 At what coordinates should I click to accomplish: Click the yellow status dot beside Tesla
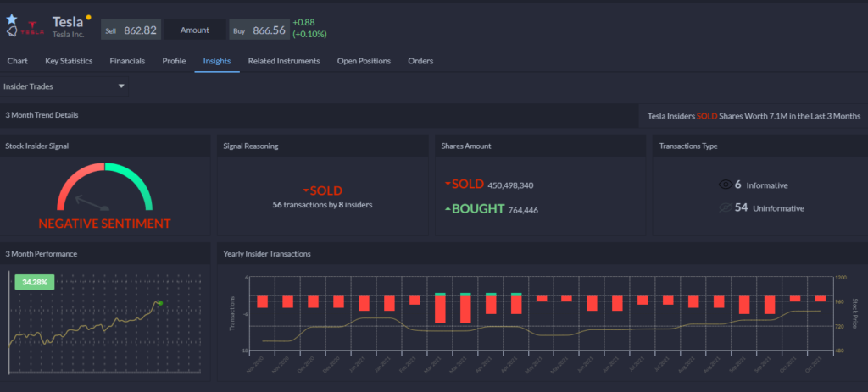pos(89,17)
